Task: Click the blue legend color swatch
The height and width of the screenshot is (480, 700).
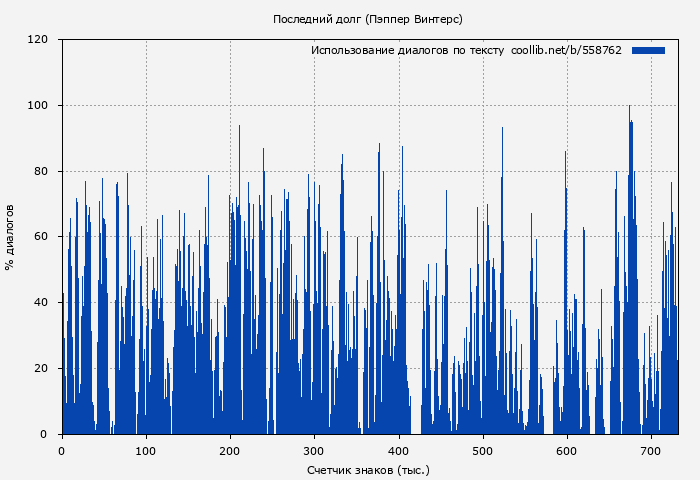Action: (x=648, y=50)
